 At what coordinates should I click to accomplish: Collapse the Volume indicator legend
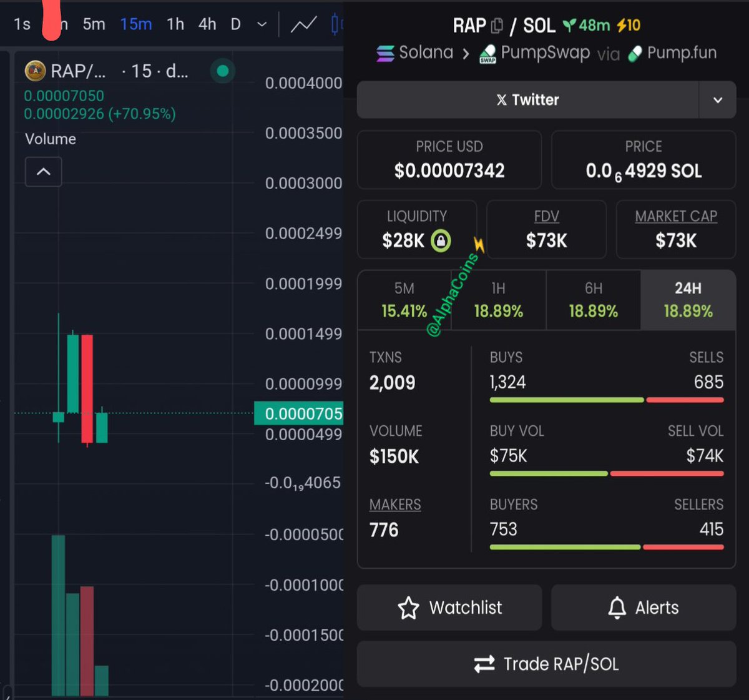(x=43, y=172)
